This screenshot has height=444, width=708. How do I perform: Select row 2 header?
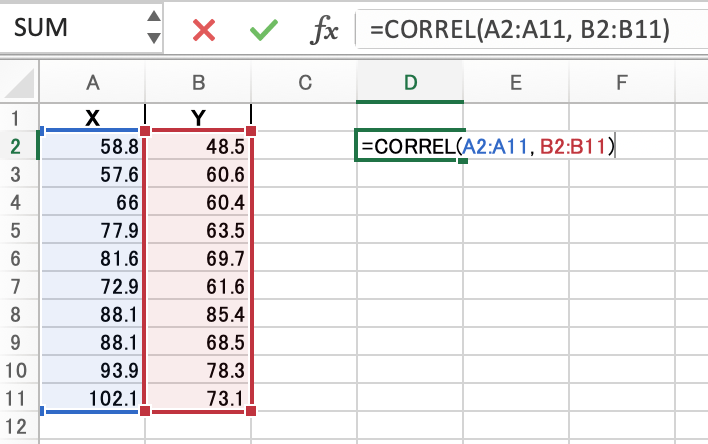point(17,146)
